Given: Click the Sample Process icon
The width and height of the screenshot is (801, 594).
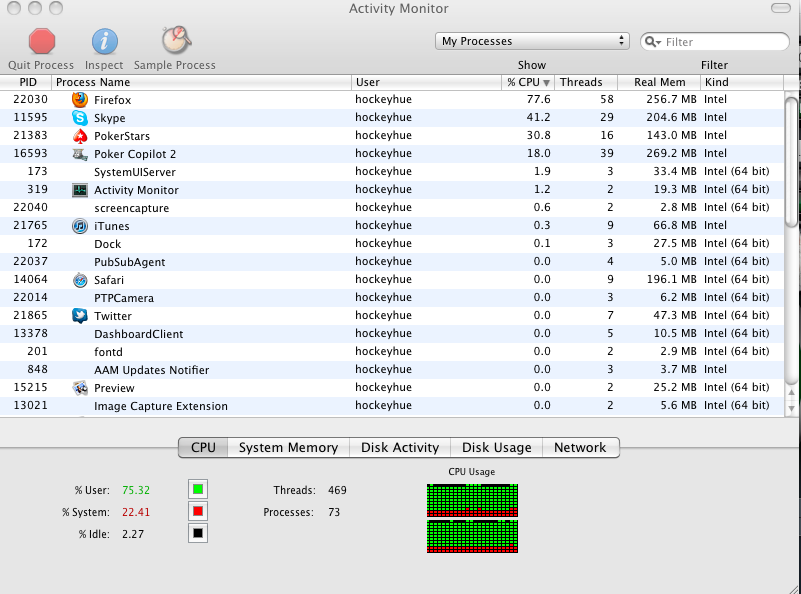Looking at the screenshot, I should 176,40.
